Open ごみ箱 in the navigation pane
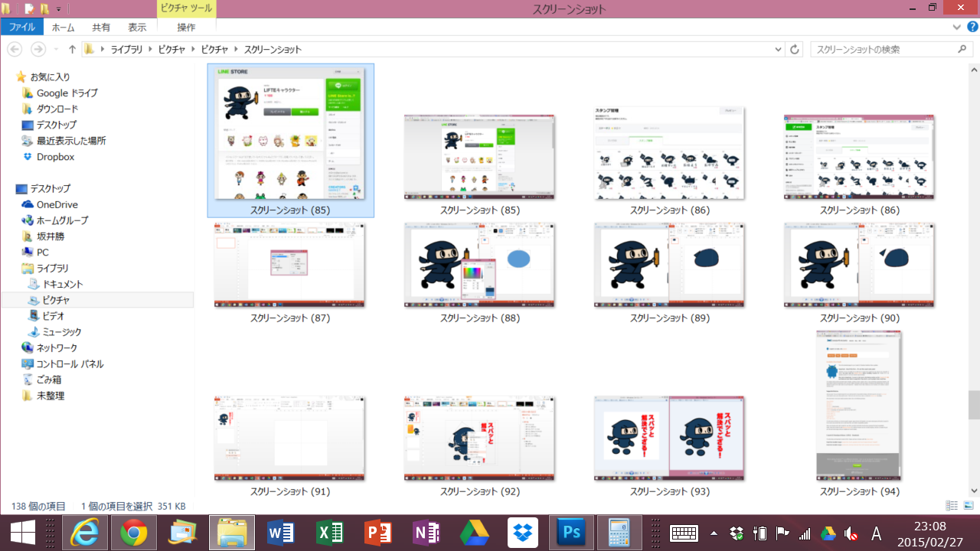 coord(49,380)
